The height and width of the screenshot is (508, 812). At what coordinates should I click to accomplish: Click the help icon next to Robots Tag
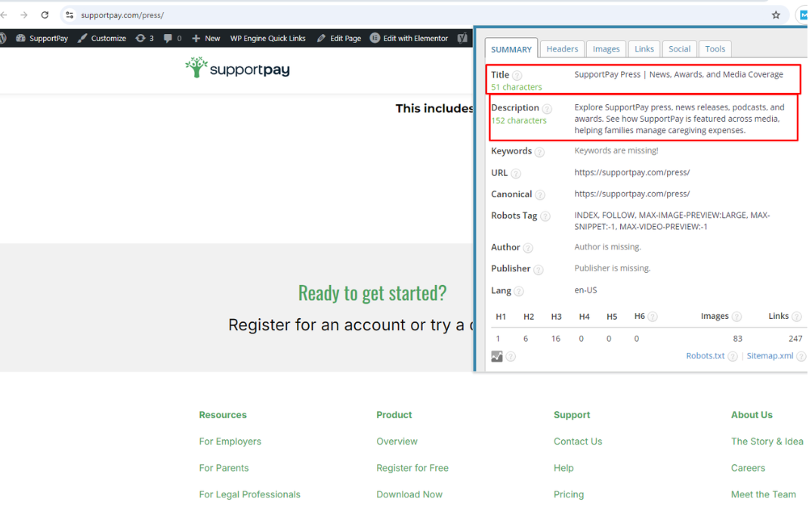545,216
